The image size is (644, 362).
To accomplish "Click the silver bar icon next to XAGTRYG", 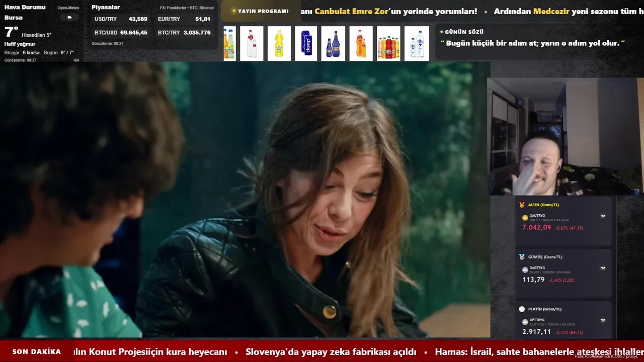I will [525, 269].
